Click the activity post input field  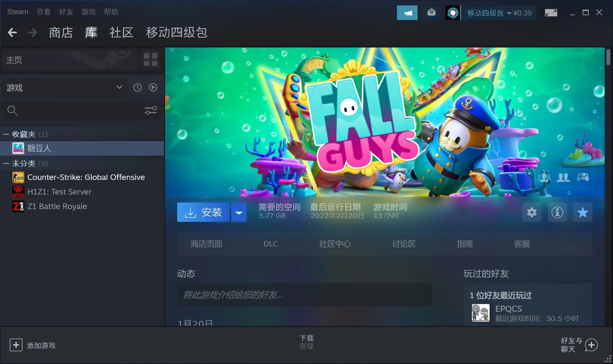[x=304, y=295]
